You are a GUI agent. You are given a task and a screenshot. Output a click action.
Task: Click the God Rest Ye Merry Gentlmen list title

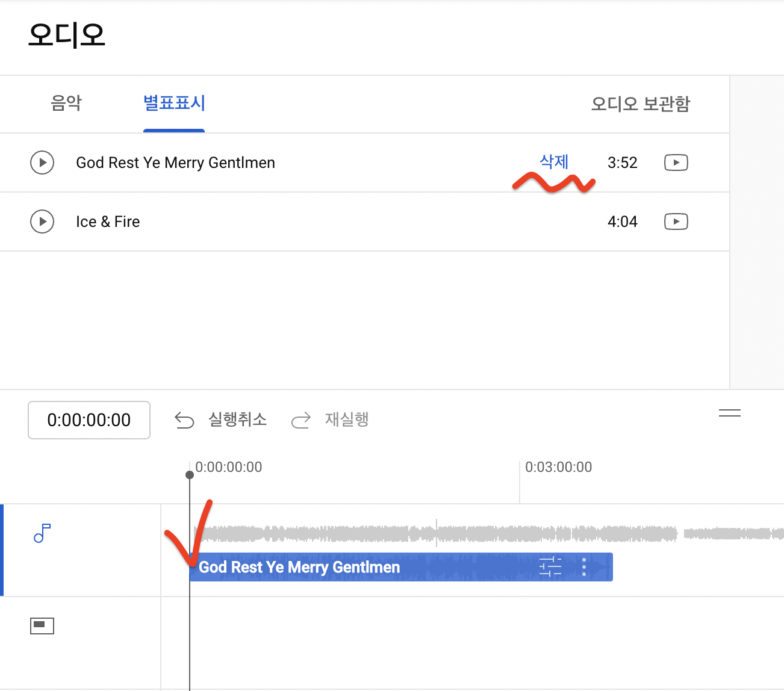175,163
